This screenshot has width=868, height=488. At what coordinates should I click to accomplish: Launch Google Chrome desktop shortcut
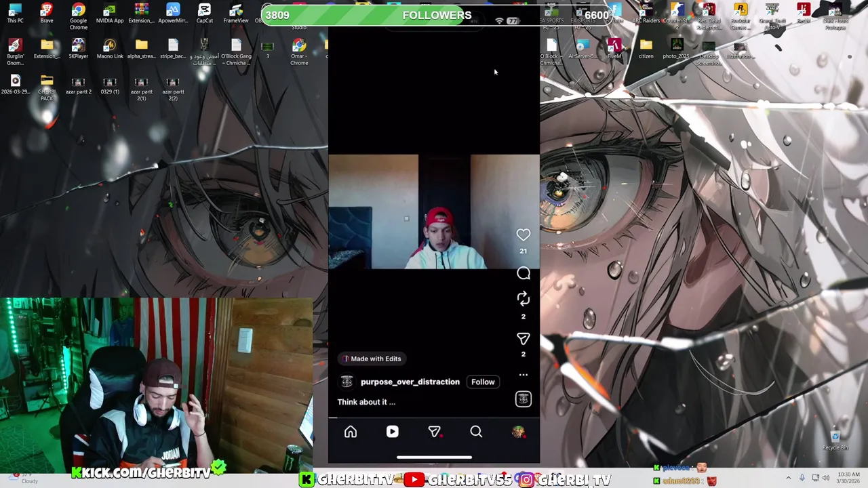click(78, 16)
